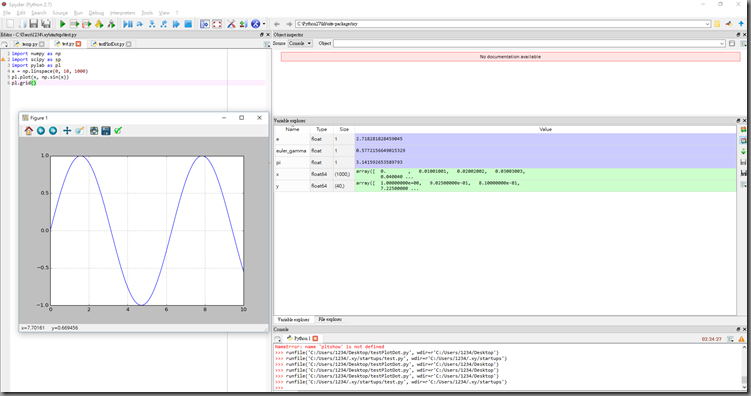This screenshot has width=751, height=396.
Task: Open the Interpreters menu
Action: point(123,13)
